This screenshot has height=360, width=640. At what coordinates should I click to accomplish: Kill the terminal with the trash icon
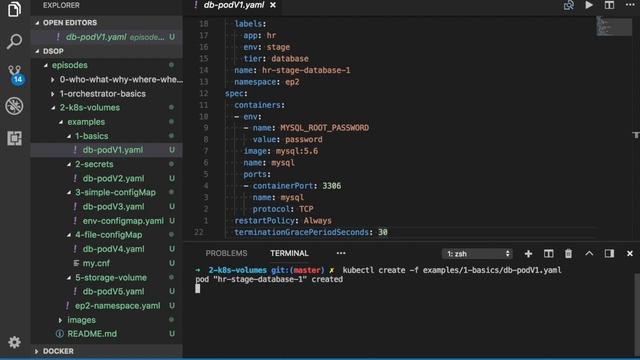(x=568, y=253)
